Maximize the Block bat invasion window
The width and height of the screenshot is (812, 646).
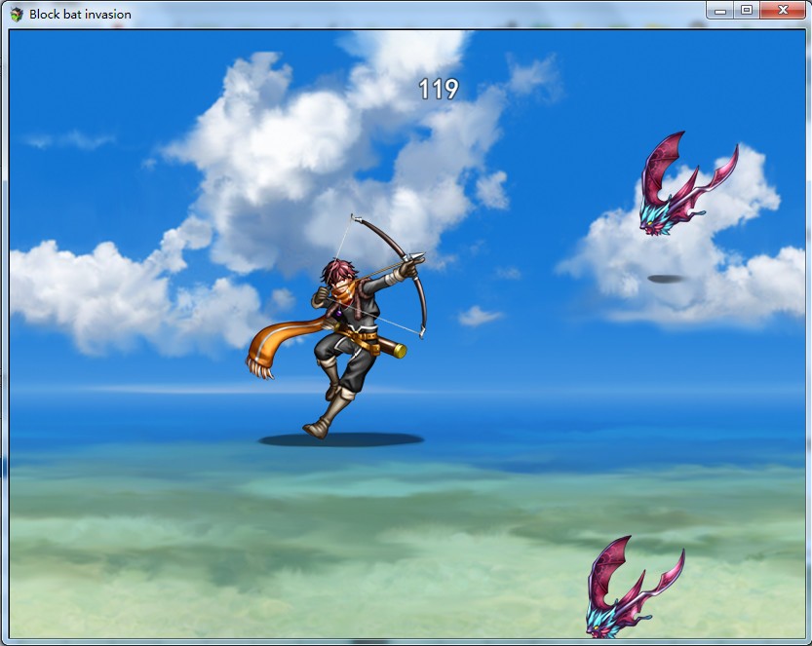point(747,10)
